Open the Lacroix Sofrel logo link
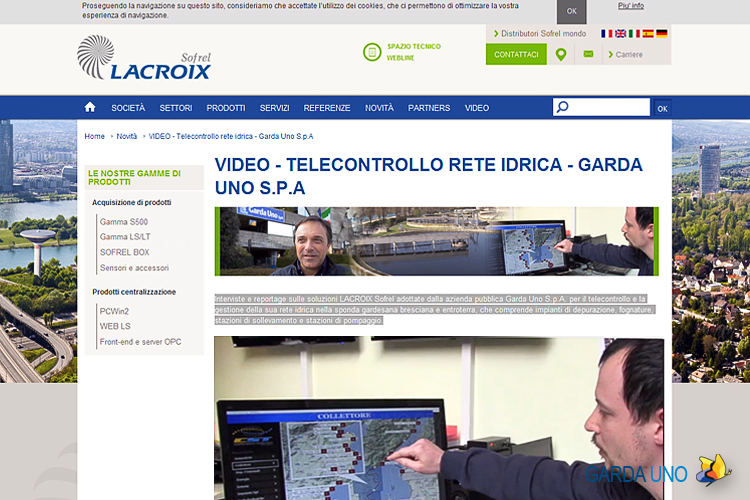 [144, 57]
